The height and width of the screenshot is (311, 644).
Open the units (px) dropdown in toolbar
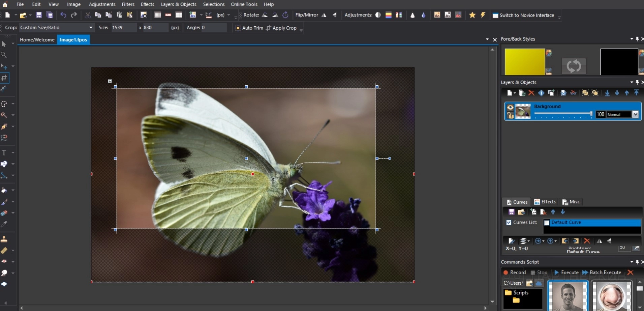tap(228, 15)
